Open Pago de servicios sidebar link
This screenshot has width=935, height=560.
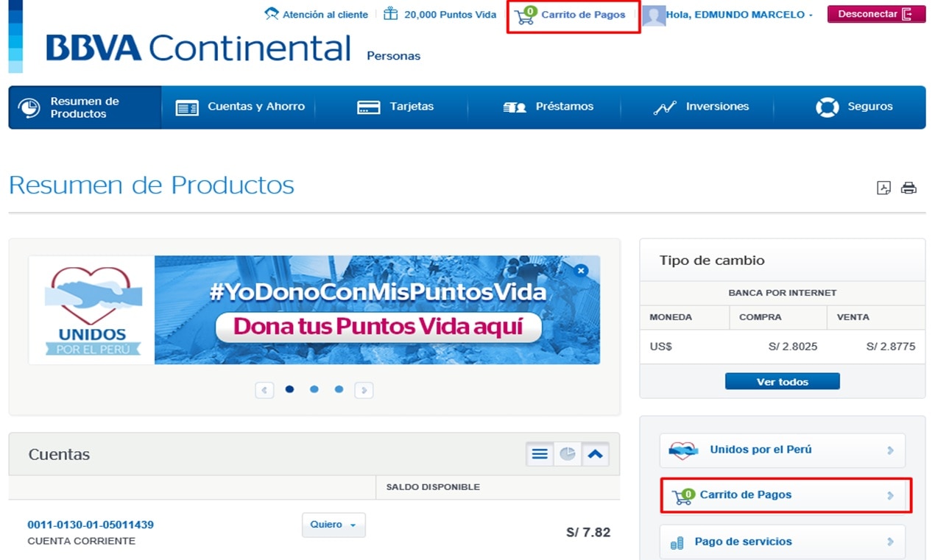(x=782, y=542)
